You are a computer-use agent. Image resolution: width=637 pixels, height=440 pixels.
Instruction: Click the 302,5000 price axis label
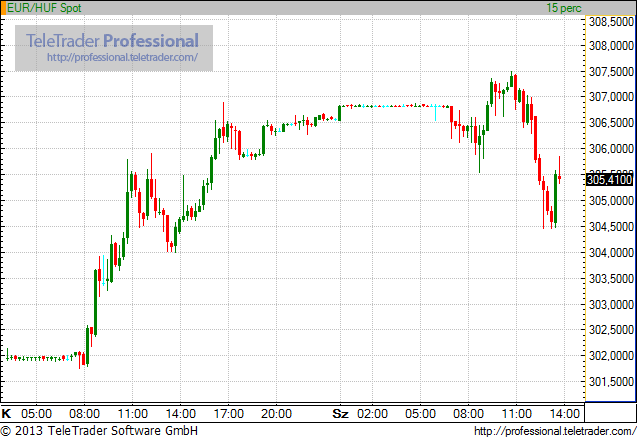(611, 329)
